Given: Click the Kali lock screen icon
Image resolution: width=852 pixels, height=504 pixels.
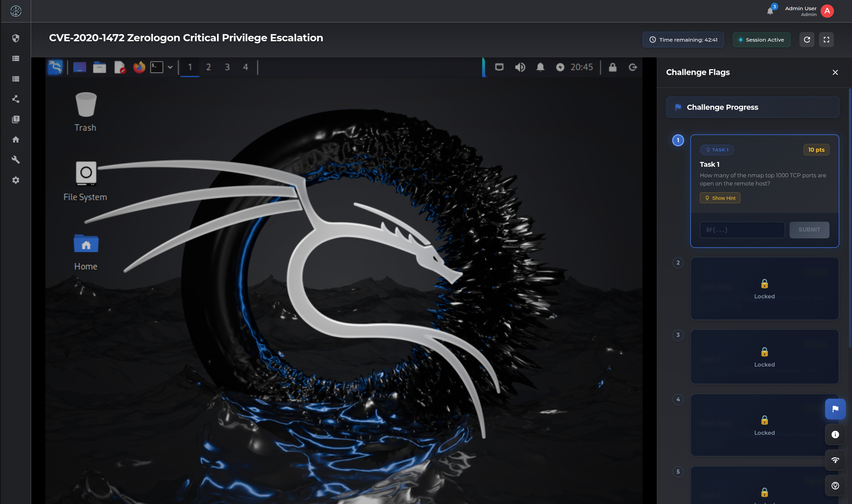Looking at the screenshot, I should tap(612, 67).
